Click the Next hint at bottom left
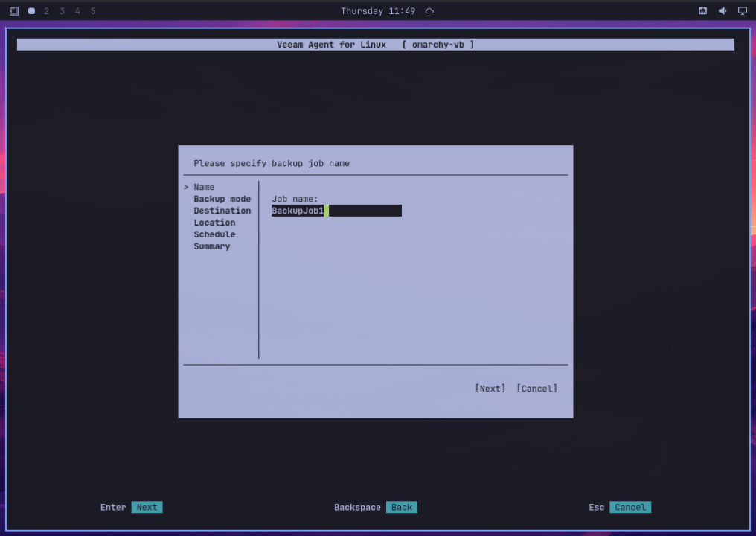The width and height of the screenshot is (756, 536). click(147, 507)
